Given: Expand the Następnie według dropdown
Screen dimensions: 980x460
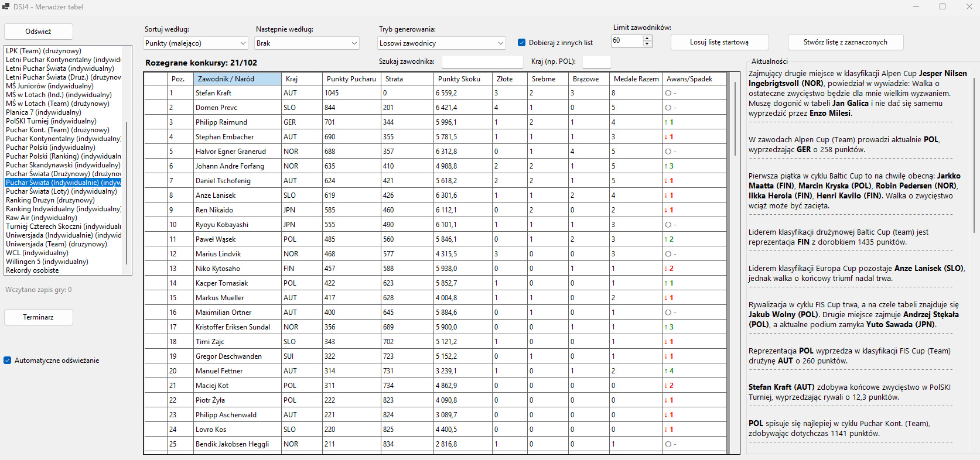Looking at the screenshot, I should (x=307, y=43).
